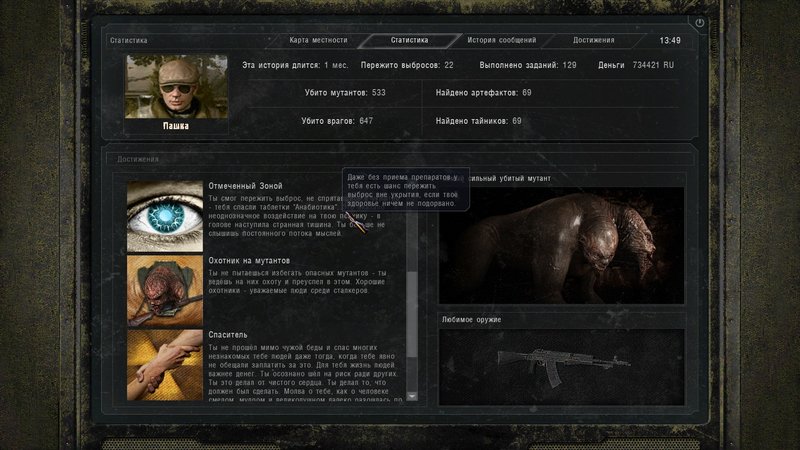Select the "Охотник на мутантов" title text
800x450 pixels.
[x=249, y=260]
